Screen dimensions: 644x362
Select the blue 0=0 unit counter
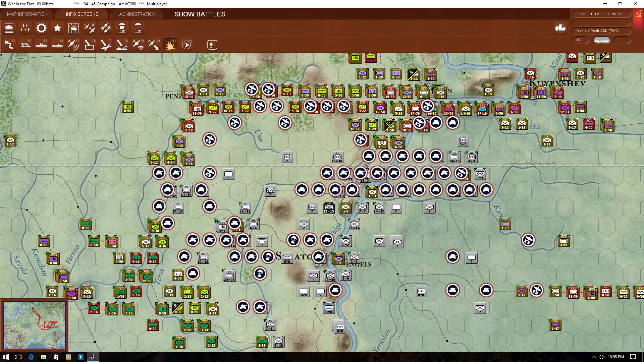pos(329,308)
